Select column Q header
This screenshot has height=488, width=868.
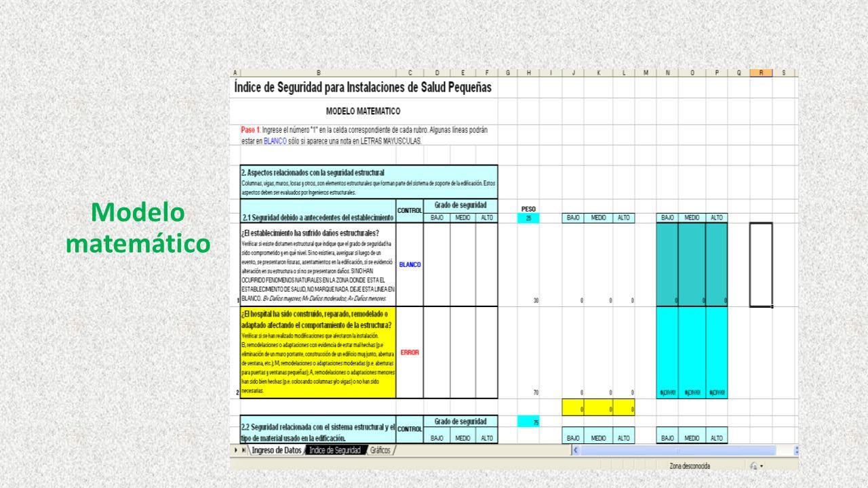[738, 73]
